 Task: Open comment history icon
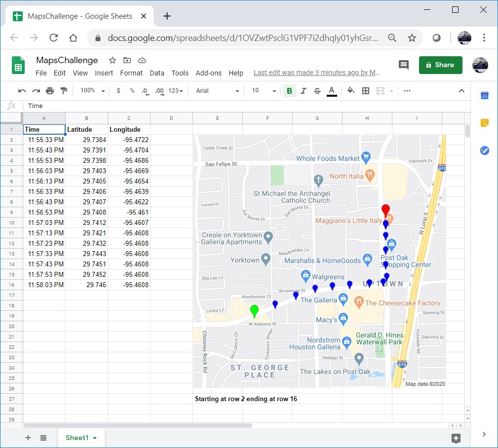403,65
